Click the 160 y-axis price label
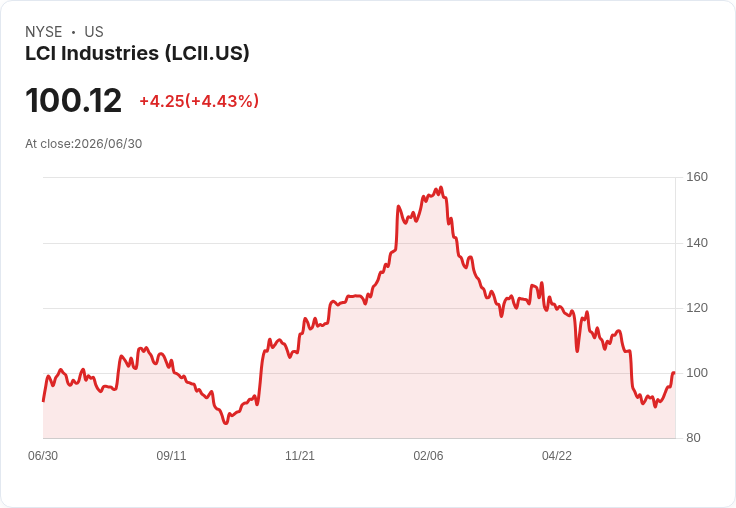 point(697,177)
